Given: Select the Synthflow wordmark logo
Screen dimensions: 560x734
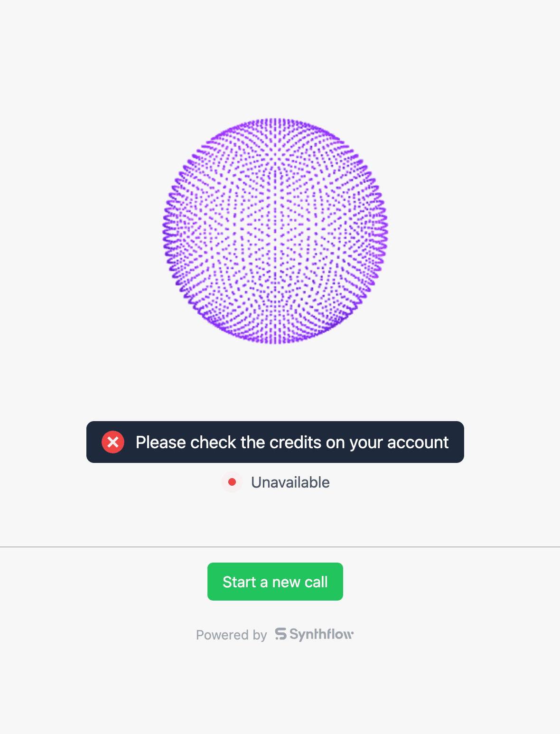Looking at the screenshot, I should click(x=321, y=634).
